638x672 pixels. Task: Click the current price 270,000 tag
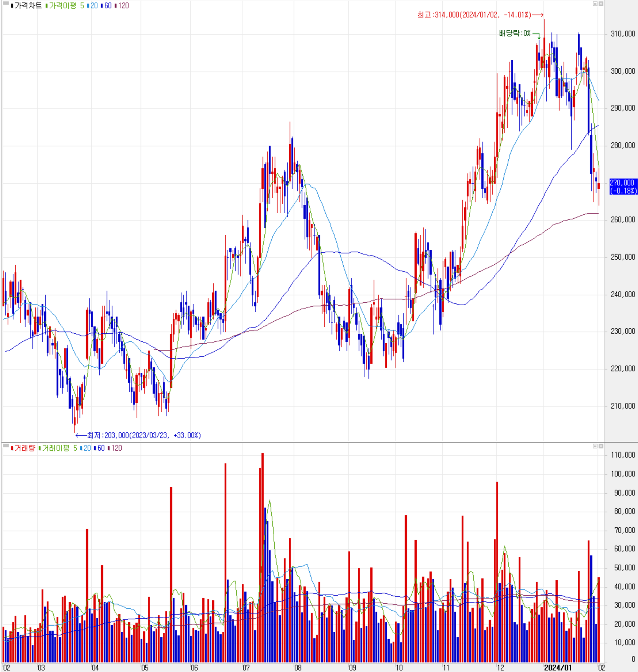pyautogui.click(x=623, y=187)
